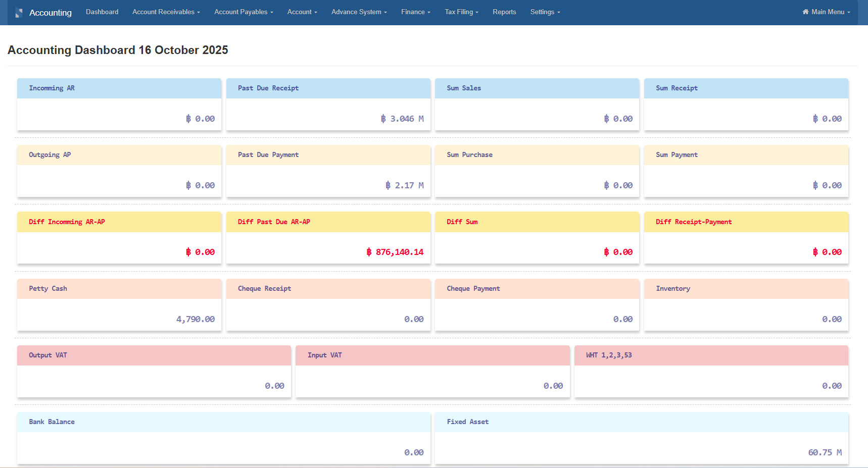The width and height of the screenshot is (868, 468).
Task: Click the Bank Balance panel
Action: click(x=223, y=437)
